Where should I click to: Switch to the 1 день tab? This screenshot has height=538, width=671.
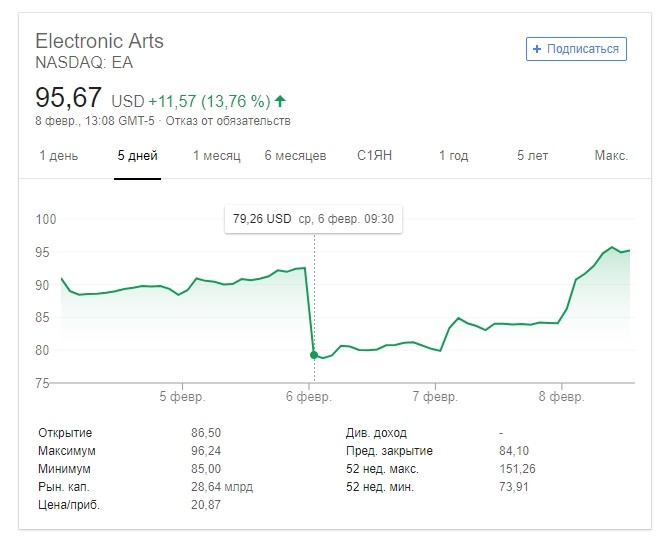coord(59,155)
